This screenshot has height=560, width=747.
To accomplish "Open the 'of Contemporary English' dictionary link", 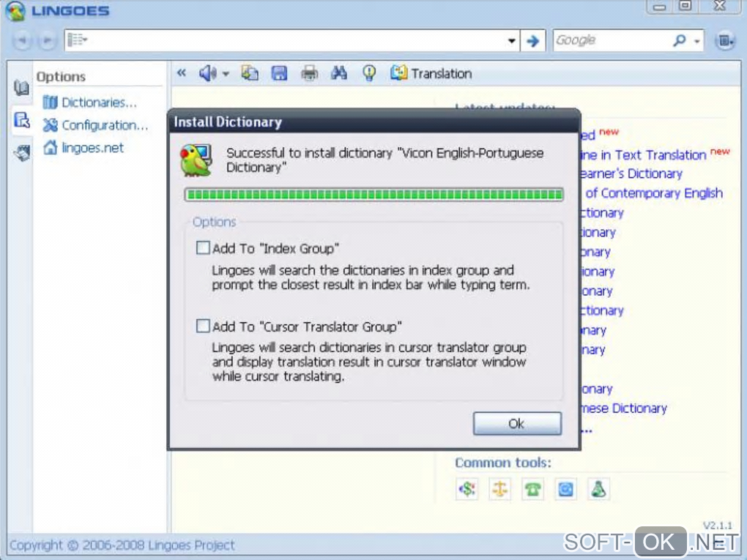I will pyautogui.click(x=653, y=193).
